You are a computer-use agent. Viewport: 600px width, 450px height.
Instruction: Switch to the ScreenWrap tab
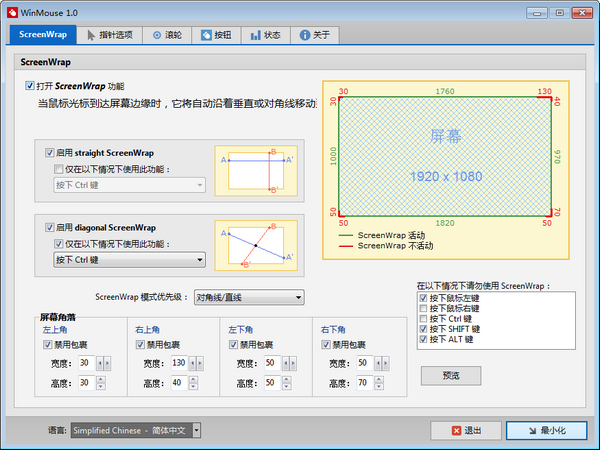point(43,34)
